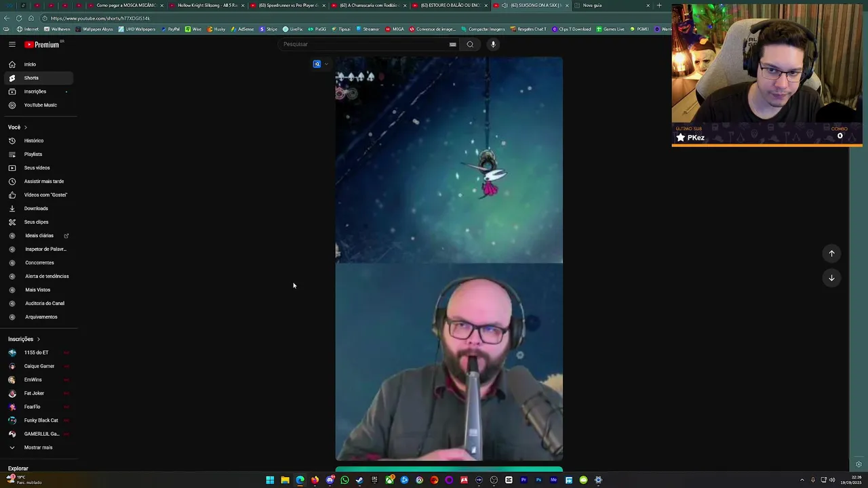Open the EmWins channel subscription
The image size is (868, 488).
[37, 380]
